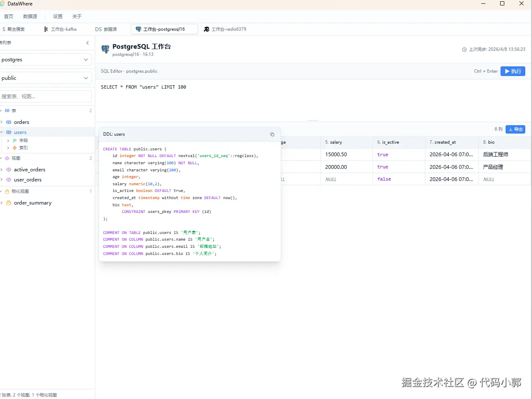The image size is (532, 399).
Task: Click the 20000.00 salary cell
Action: pos(347,167)
